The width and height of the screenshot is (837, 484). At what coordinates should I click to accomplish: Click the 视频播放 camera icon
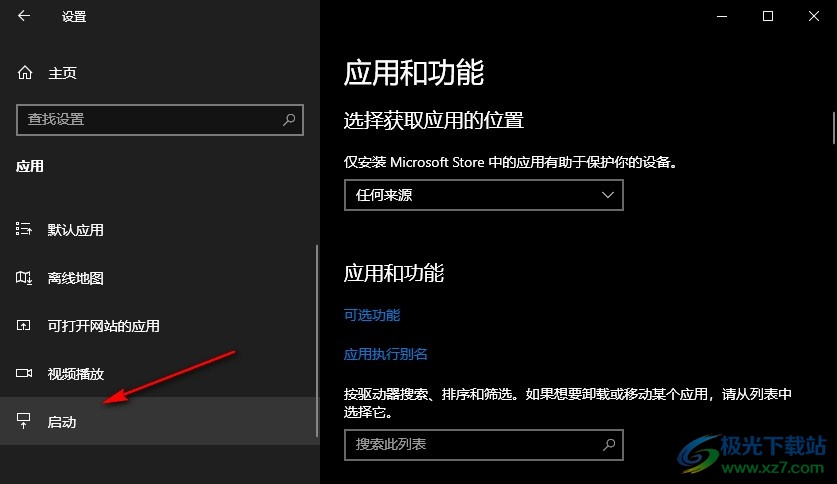(23, 373)
